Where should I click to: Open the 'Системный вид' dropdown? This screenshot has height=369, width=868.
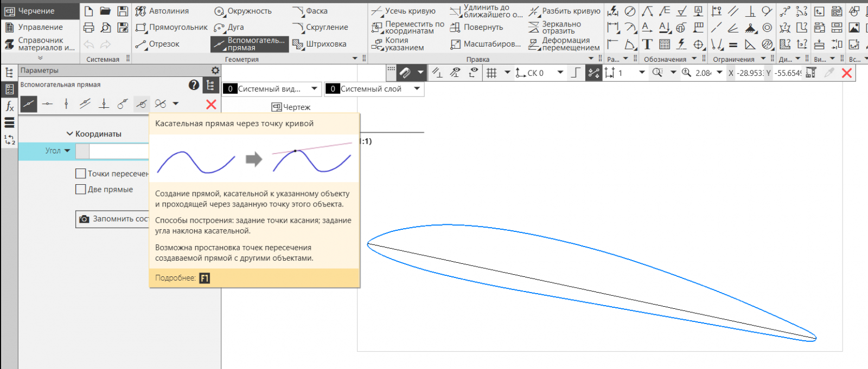(x=314, y=89)
